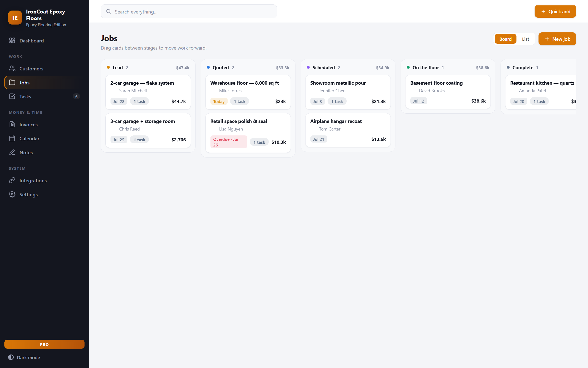Click the Notes pencil icon

coord(12,152)
